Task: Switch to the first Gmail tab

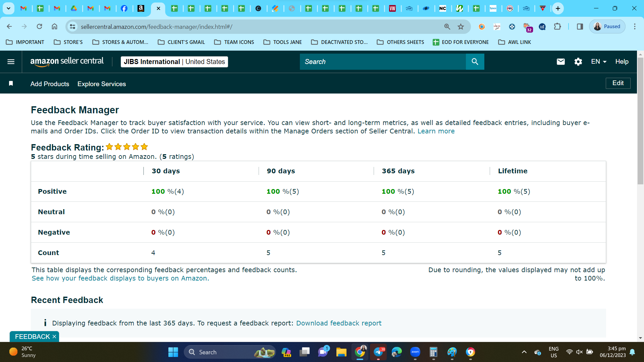Action: [23, 8]
